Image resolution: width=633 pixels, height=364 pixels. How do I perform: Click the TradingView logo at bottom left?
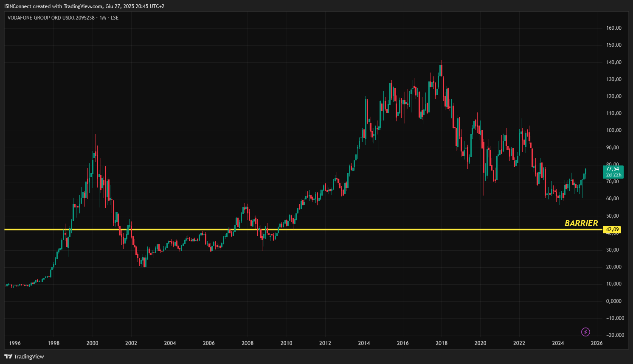(x=24, y=356)
